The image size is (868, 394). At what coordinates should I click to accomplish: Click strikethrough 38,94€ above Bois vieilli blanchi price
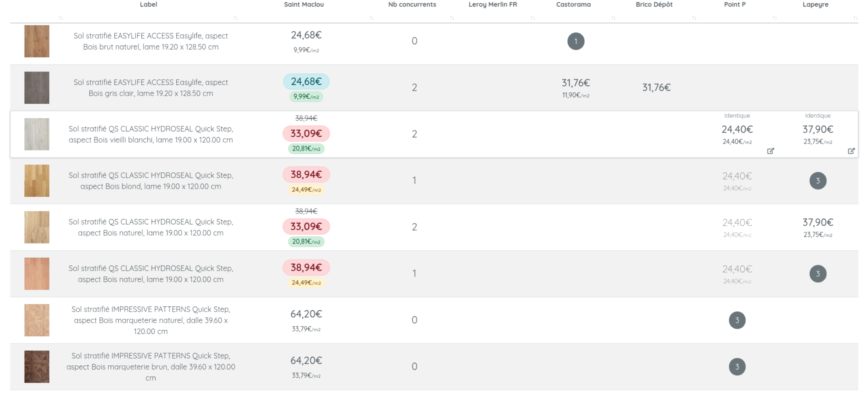[x=306, y=118]
